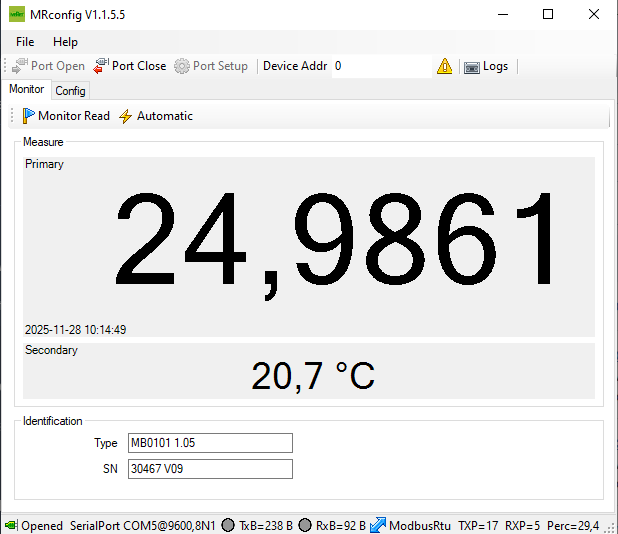This screenshot has width=618, height=534.
Task: Click the RxB gray indicator circle
Action: coord(305,525)
